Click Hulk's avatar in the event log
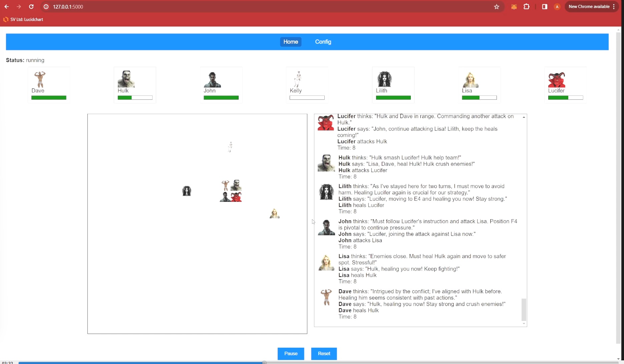The height and width of the screenshot is (364, 624). pyautogui.click(x=326, y=163)
